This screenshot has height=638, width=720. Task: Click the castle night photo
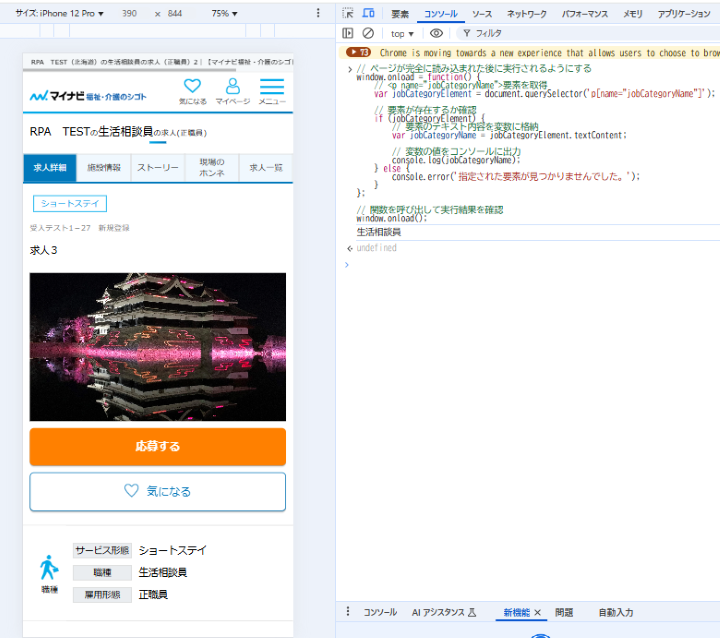coord(158,347)
